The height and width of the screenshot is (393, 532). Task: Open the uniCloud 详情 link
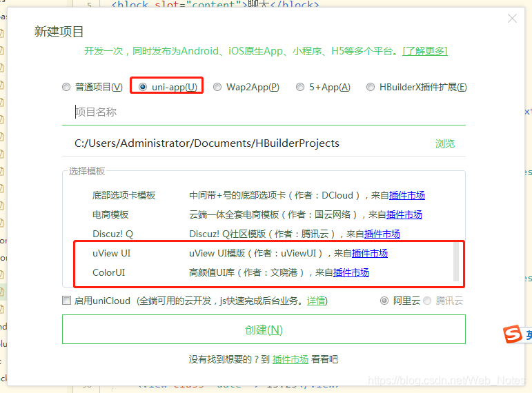click(x=316, y=301)
